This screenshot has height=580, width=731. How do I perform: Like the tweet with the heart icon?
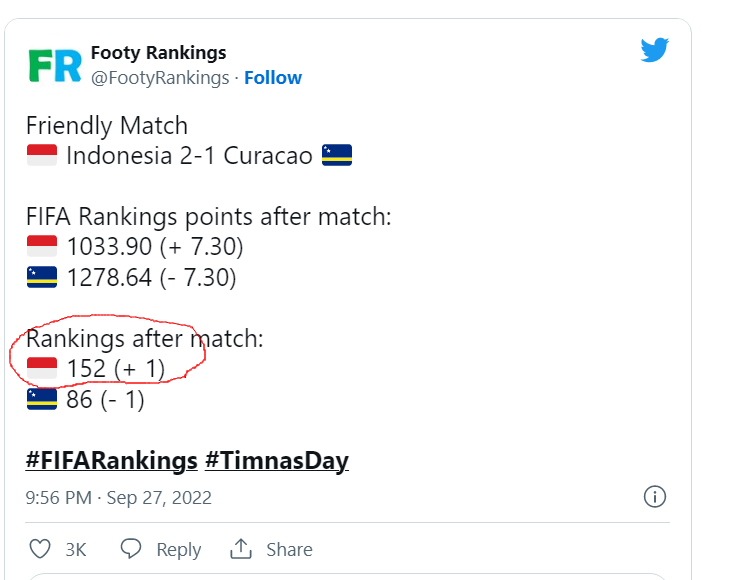point(40,549)
